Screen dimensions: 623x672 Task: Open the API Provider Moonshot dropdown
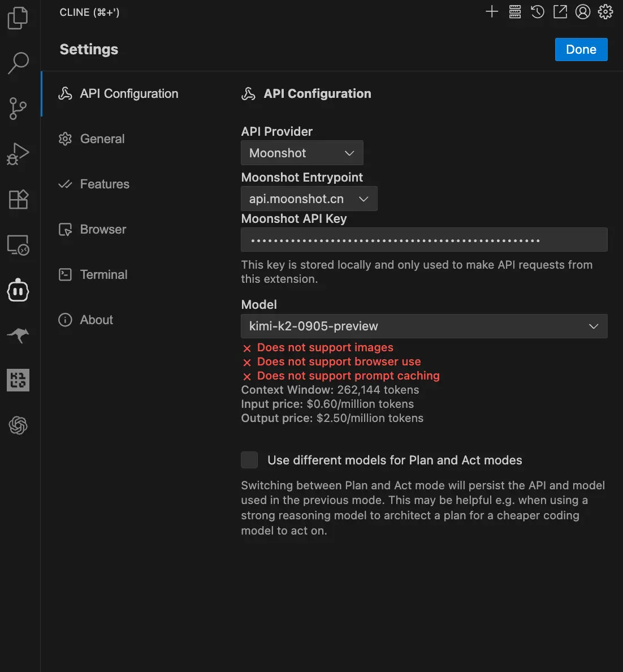coord(302,153)
